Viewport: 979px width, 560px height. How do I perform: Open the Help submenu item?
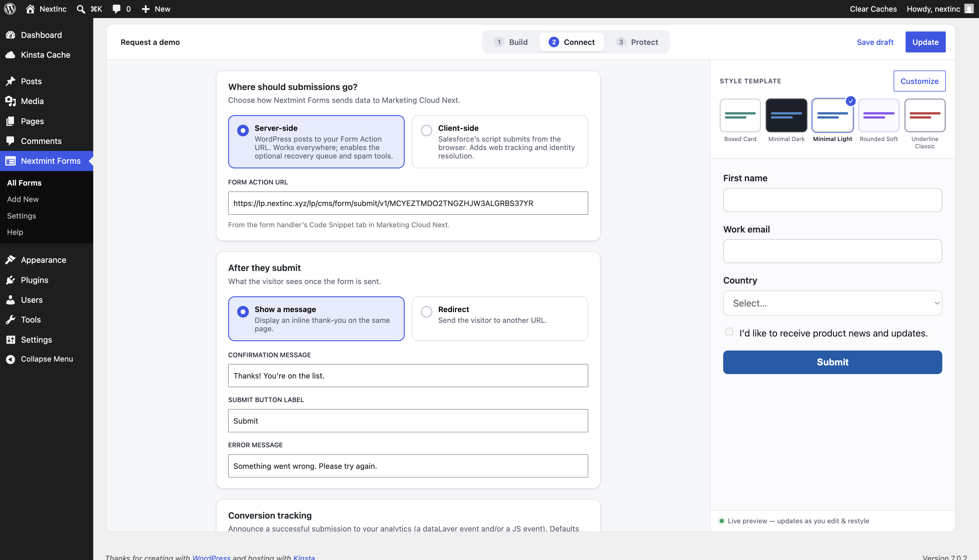(x=15, y=232)
